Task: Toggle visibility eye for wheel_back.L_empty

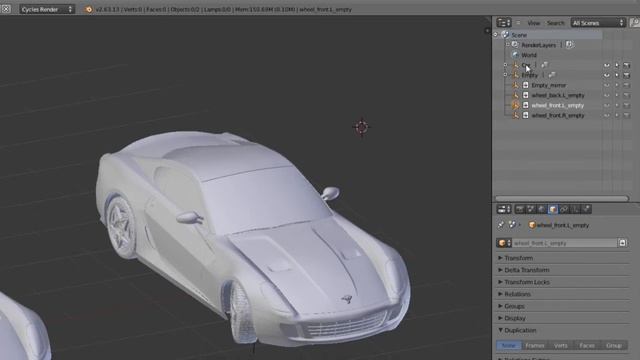Action: click(x=607, y=95)
